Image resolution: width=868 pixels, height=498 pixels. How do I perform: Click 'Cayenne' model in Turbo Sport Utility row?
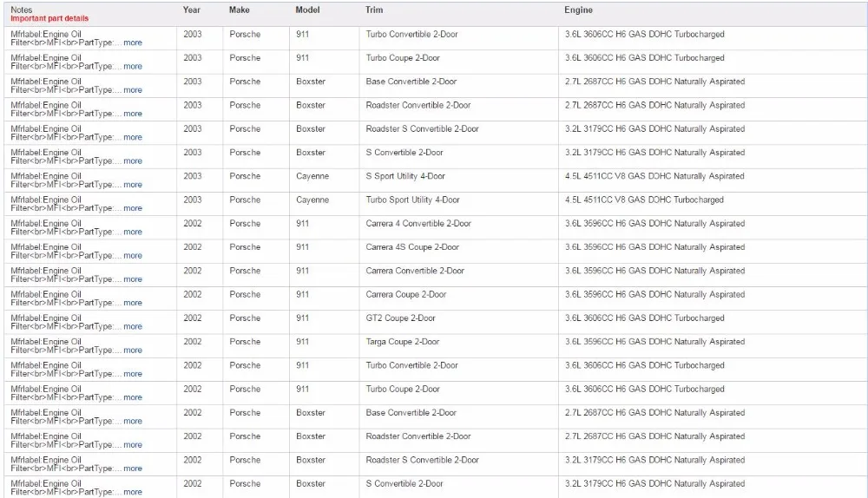(x=312, y=200)
